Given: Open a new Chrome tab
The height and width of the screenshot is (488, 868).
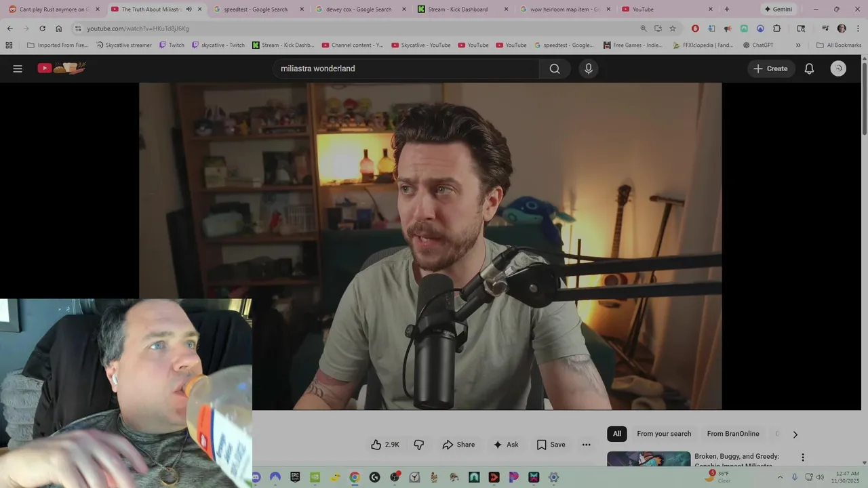Looking at the screenshot, I should point(727,9).
